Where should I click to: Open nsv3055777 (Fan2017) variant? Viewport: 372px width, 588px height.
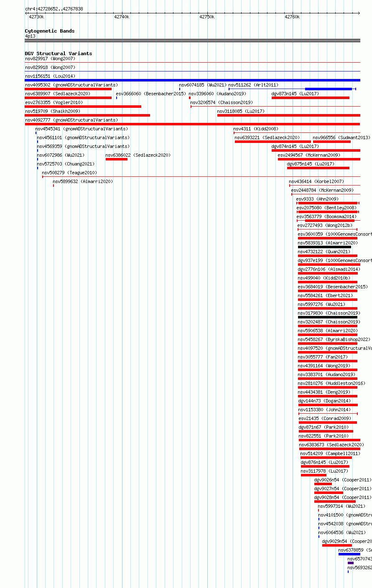click(323, 357)
